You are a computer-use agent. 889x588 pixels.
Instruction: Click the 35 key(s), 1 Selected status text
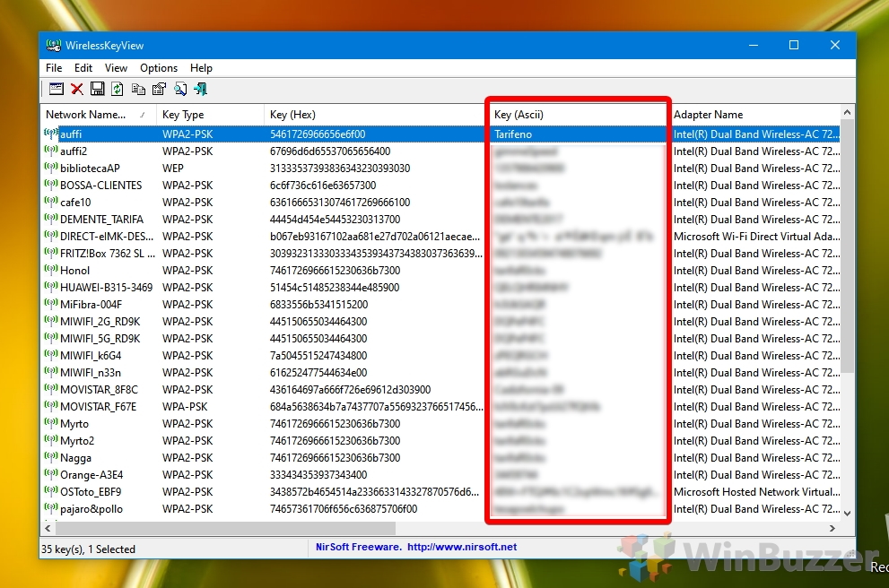[x=89, y=549]
